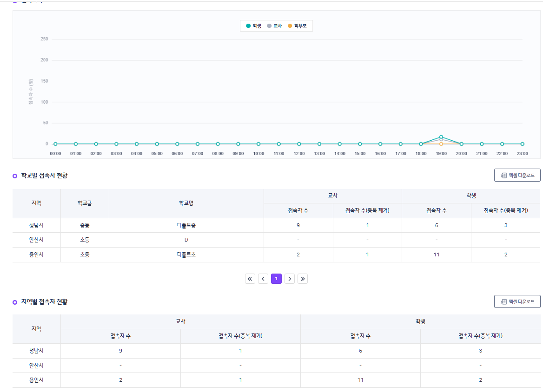Click the data point at 23:00

pos(522,144)
